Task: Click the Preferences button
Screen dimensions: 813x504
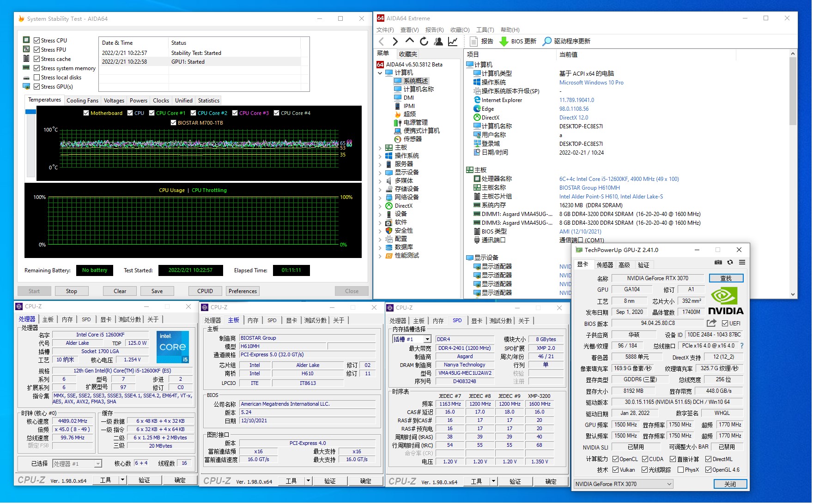Action: (243, 291)
